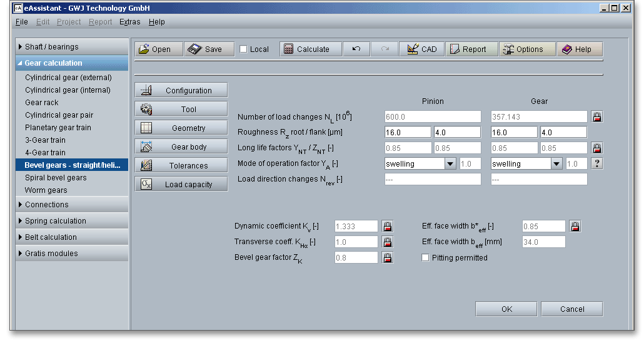
Task: Open the Extras menu
Action: click(x=129, y=22)
